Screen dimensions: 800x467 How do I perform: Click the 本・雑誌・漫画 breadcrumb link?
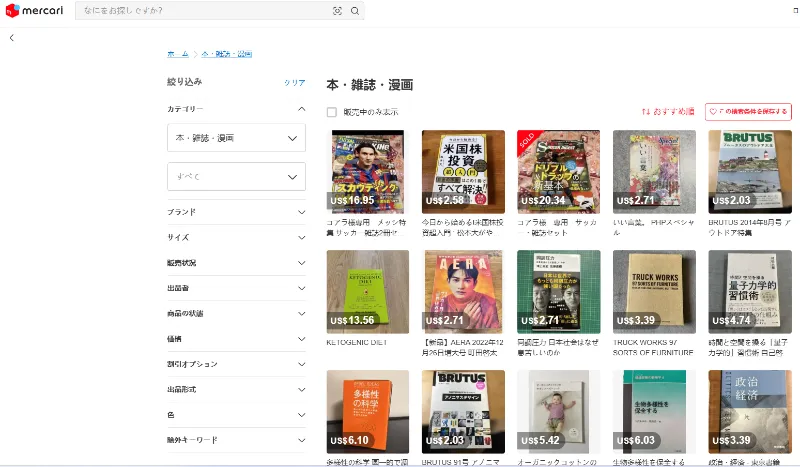point(227,53)
